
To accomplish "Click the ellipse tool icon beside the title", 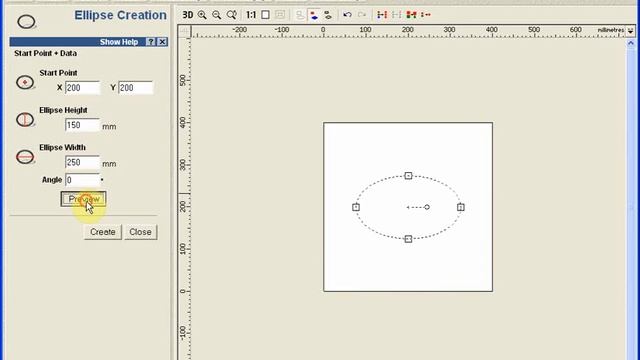I will click(x=27, y=22).
